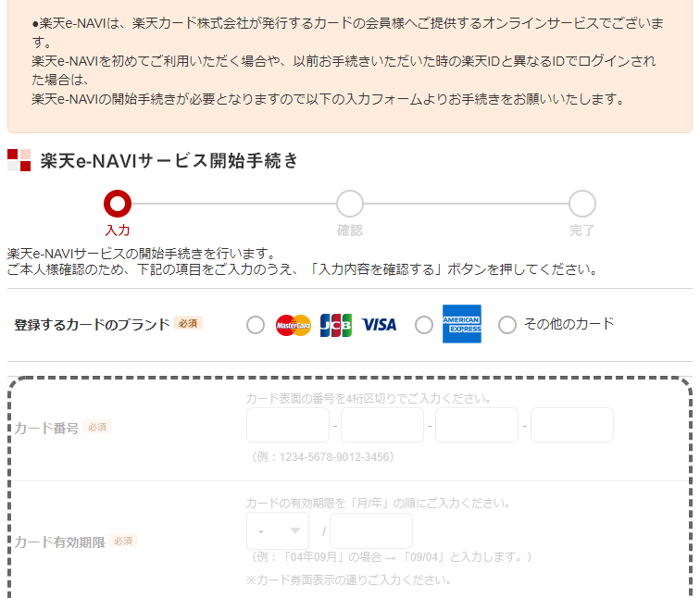
Task: Click the American Express logo
Action: coord(462,324)
